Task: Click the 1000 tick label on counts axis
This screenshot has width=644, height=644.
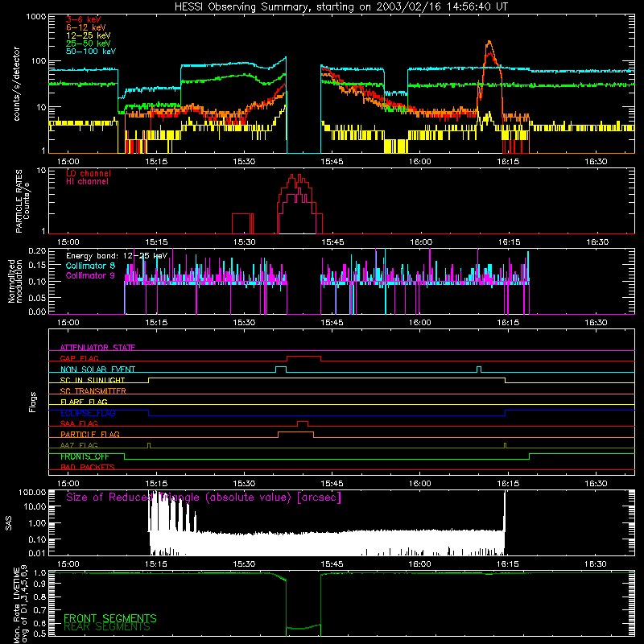Action: (36, 17)
